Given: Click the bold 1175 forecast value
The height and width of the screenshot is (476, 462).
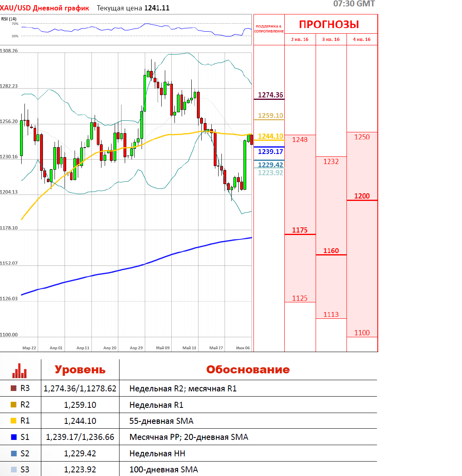Looking at the screenshot, I should [x=300, y=230].
